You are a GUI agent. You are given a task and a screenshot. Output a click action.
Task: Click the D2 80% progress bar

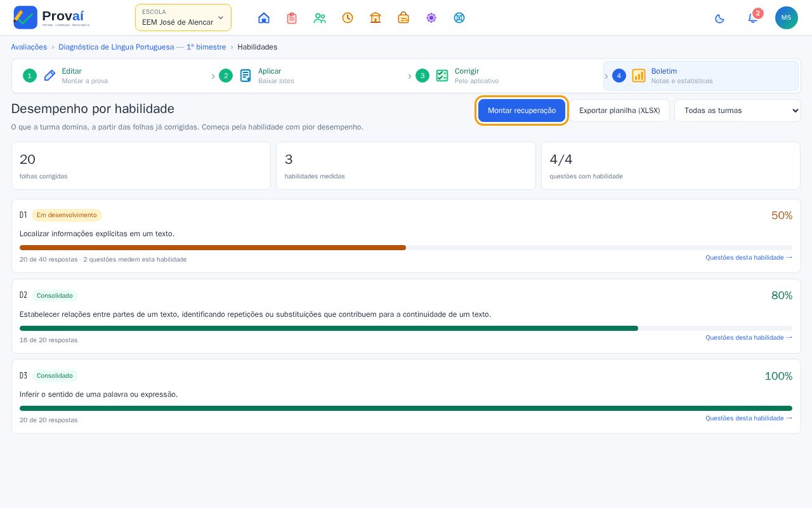pos(406,328)
